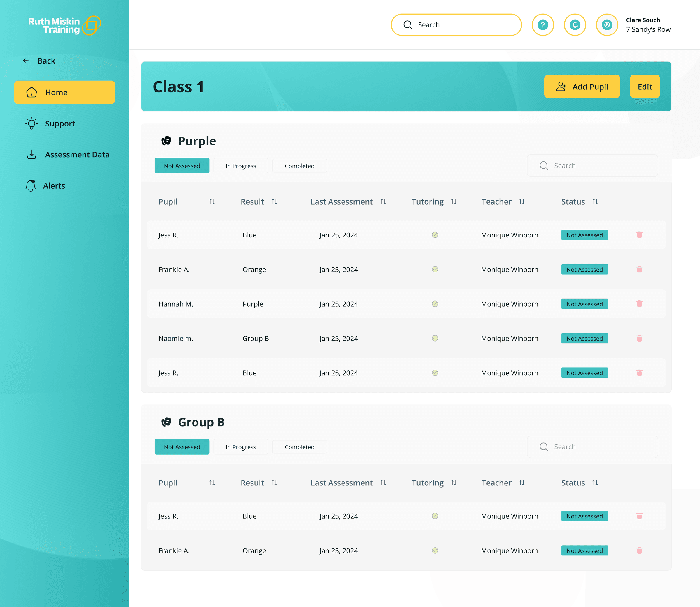Viewport: 700px width, 607px height.
Task: Sort the Group B table by Status
Action: (595, 483)
